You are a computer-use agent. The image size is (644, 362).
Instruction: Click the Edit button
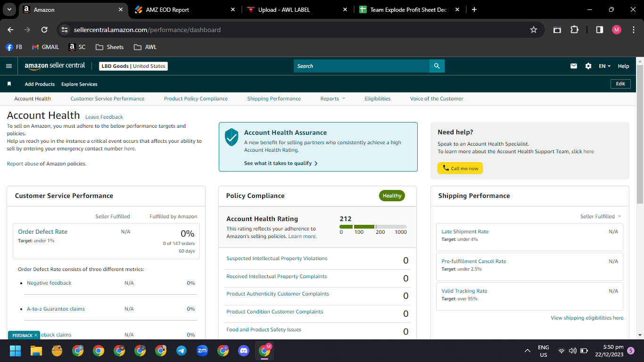tap(620, 84)
